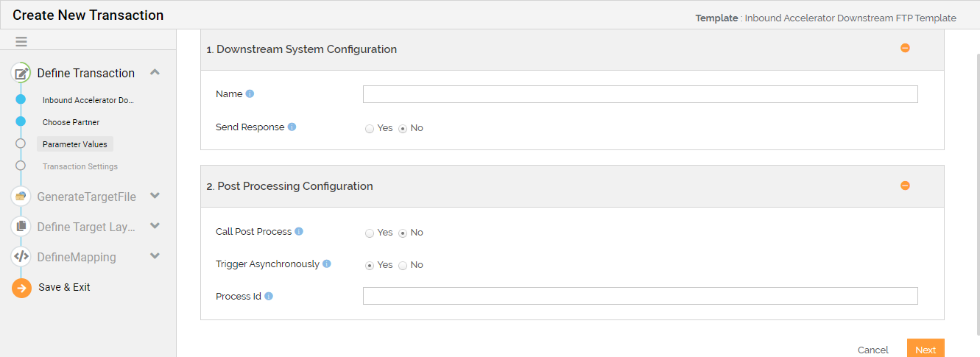
Task: Select Yes for Send Response
Action: 370,129
